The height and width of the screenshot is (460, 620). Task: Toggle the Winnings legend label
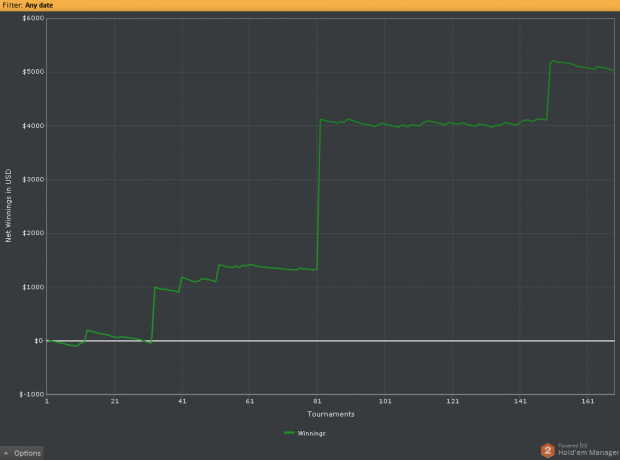(311, 433)
